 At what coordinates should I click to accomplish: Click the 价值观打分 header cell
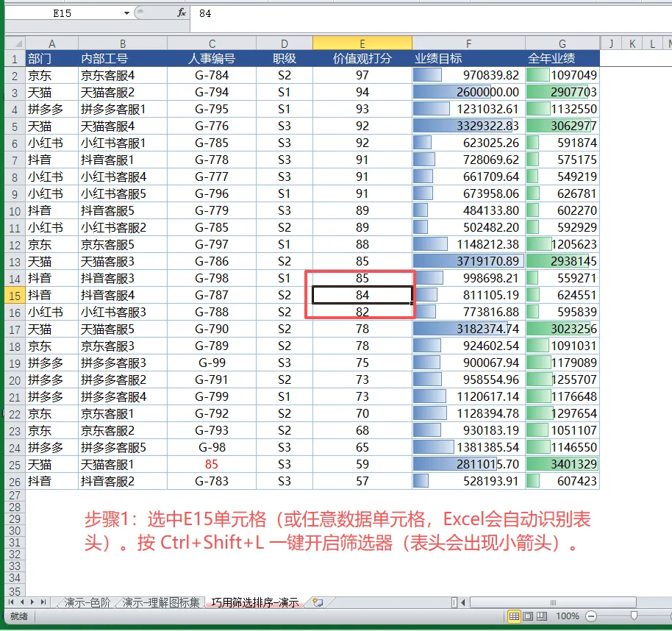pyautogui.click(x=362, y=58)
